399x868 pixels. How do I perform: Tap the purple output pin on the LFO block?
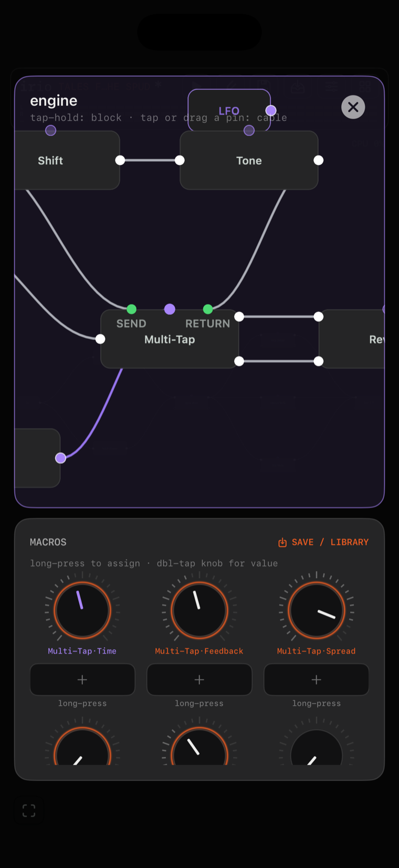271,110
